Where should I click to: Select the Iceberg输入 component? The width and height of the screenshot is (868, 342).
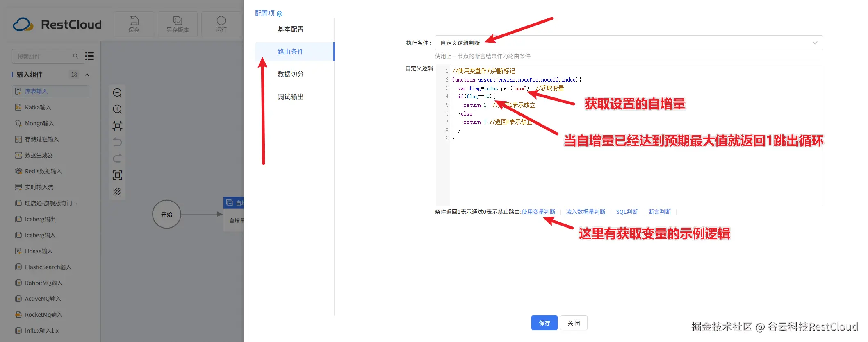click(40, 235)
